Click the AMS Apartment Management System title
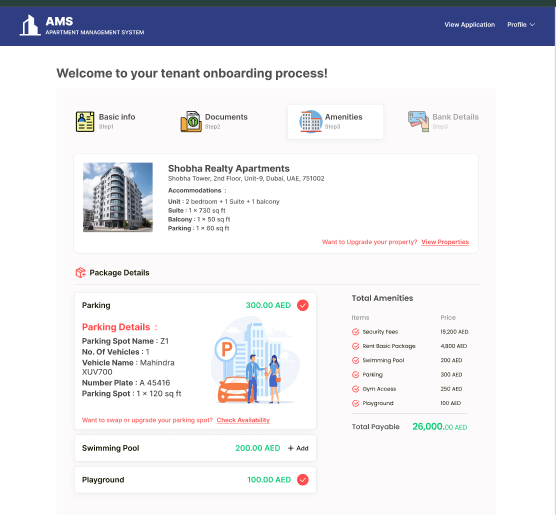This screenshot has width=556, height=515. tap(95, 26)
